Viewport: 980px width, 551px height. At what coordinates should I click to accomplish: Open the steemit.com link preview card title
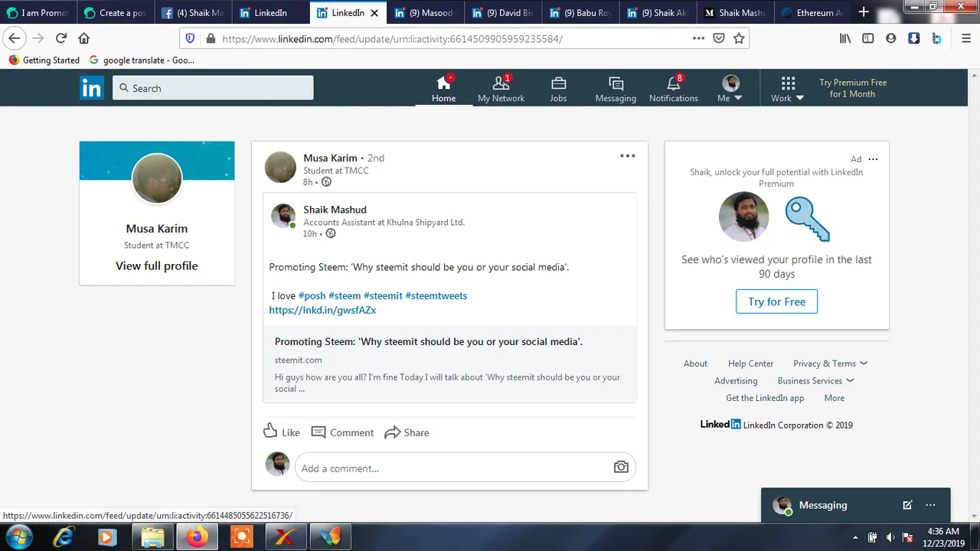pyautogui.click(x=429, y=341)
